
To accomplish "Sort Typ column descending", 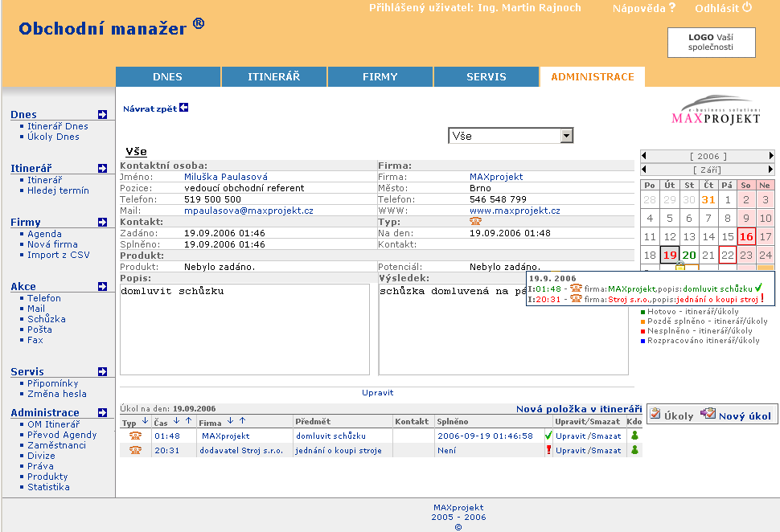I will pos(145,420).
